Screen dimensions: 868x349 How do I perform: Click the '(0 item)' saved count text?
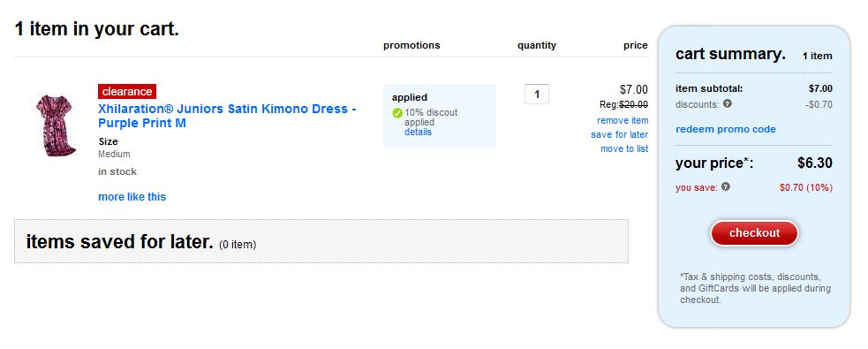238,244
